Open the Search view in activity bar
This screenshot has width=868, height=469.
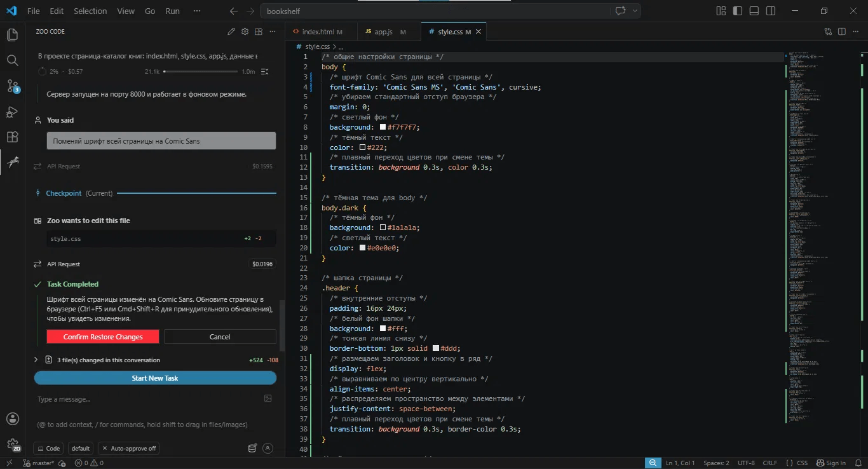pos(12,60)
